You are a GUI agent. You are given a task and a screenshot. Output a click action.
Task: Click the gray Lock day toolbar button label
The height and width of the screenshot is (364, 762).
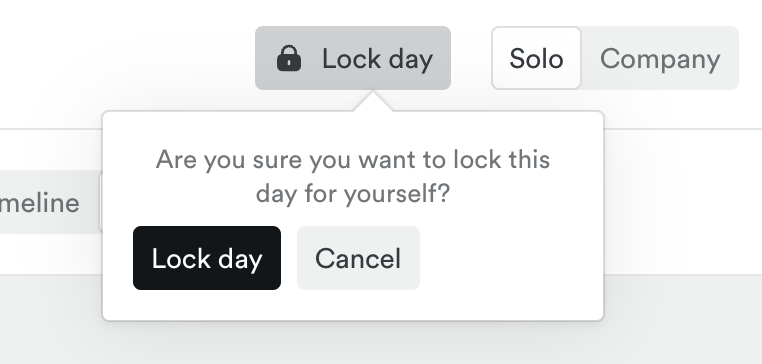coord(377,59)
